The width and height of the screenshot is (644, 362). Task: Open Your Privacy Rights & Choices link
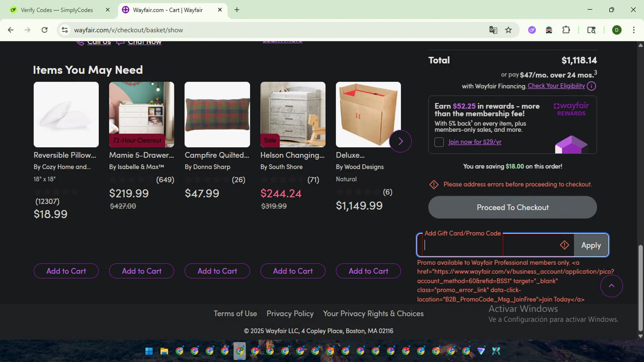(374, 314)
